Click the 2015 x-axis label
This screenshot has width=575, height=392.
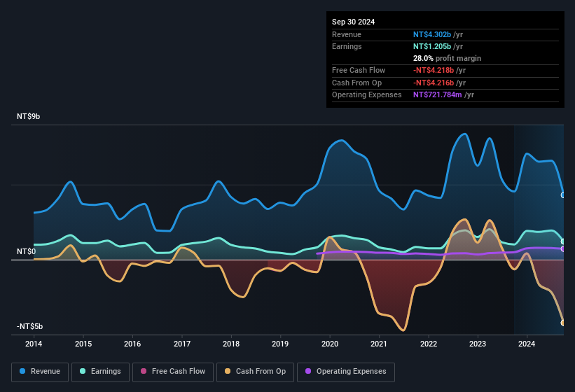point(83,344)
